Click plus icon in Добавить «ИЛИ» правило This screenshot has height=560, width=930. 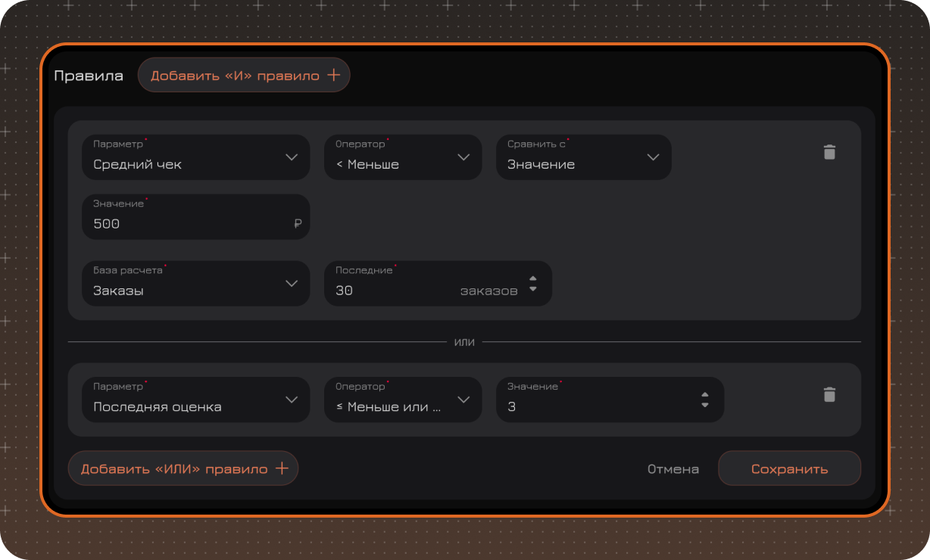(x=282, y=468)
